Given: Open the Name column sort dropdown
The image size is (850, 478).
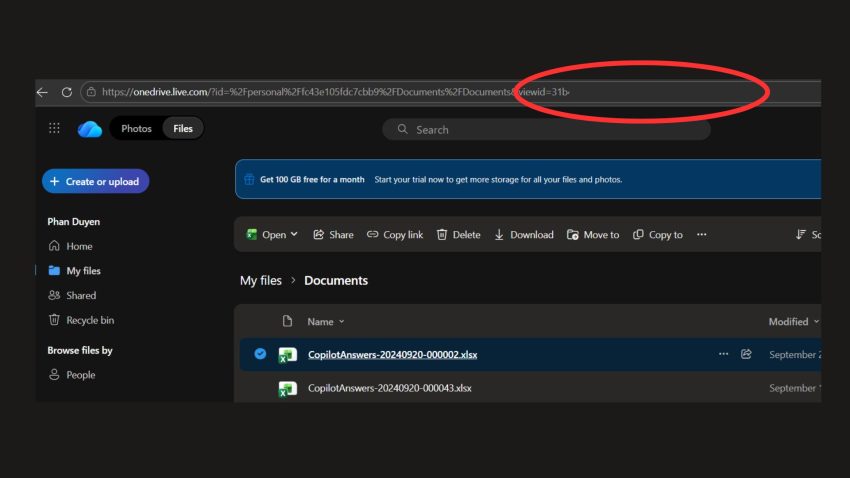Looking at the screenshot, I should [x=342, y=321].
